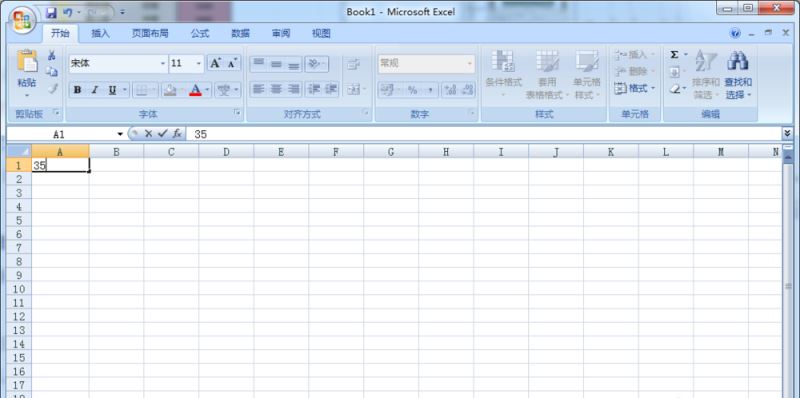Image resolution: width=800 pixels, height=398 pixels.
Task: Open the phonetic guide 文 button
Action: click(x=224, y=90)
